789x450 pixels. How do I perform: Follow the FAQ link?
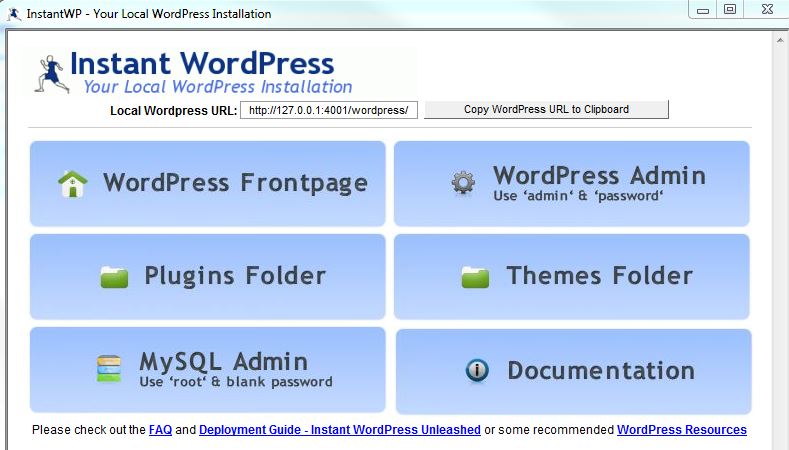(161, 430)
